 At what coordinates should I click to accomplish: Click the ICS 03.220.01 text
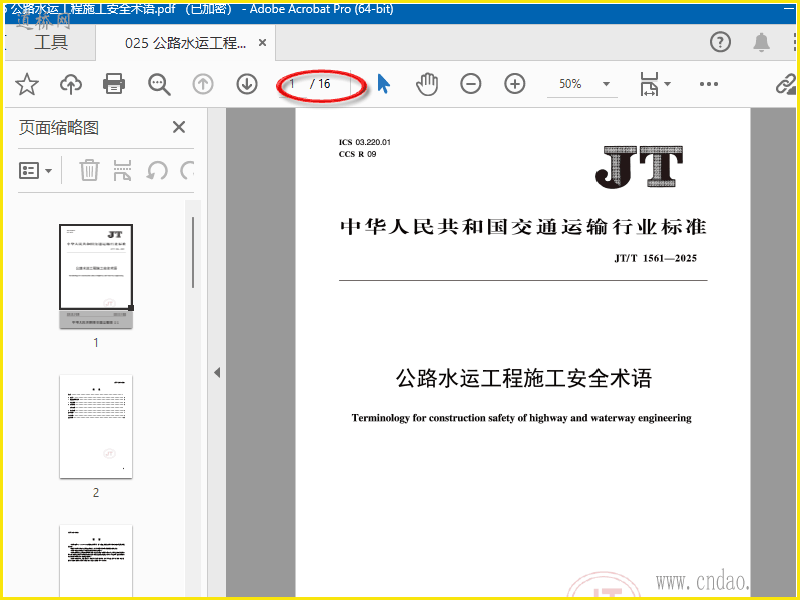[365, 142]
